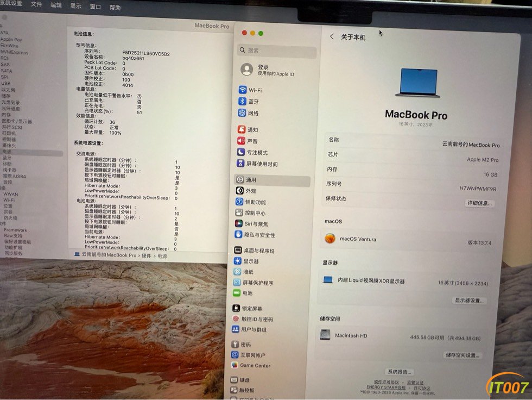Go back using the 关于本机 chevron

click(332, 36)
